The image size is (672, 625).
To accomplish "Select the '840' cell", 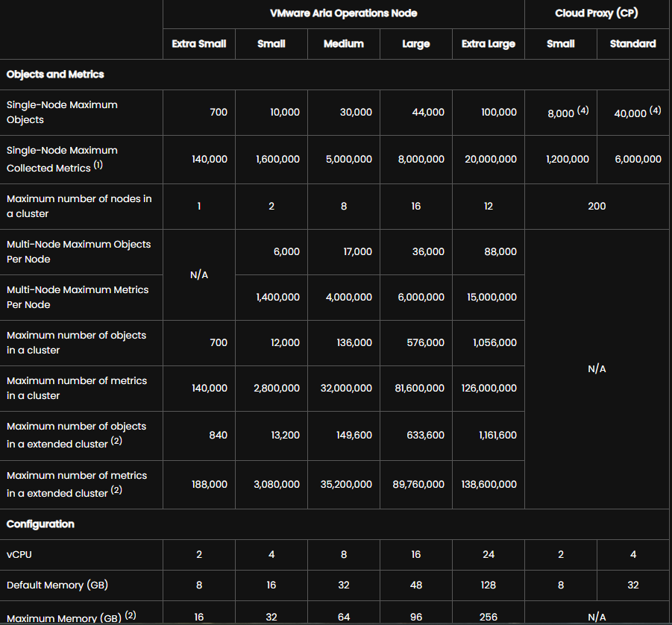I will pyautogui.click(x=218, y=435).
